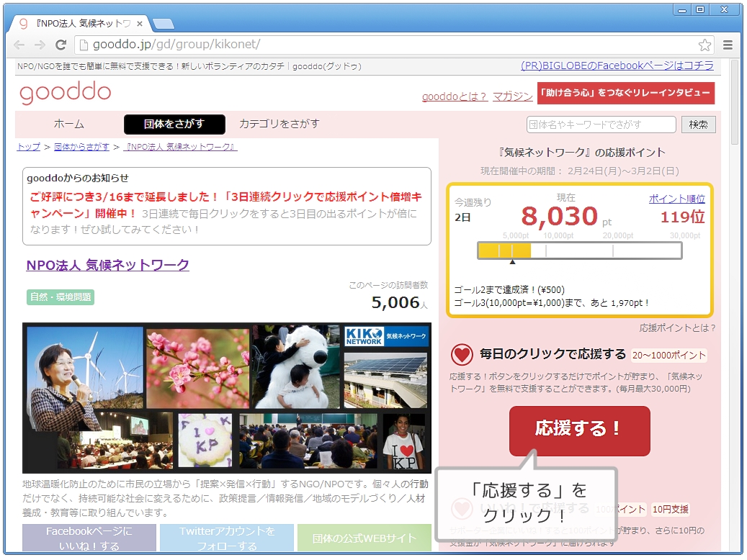
Task: Open the BIGLOBE Facebook page PR link
Action: coord(617,66)
